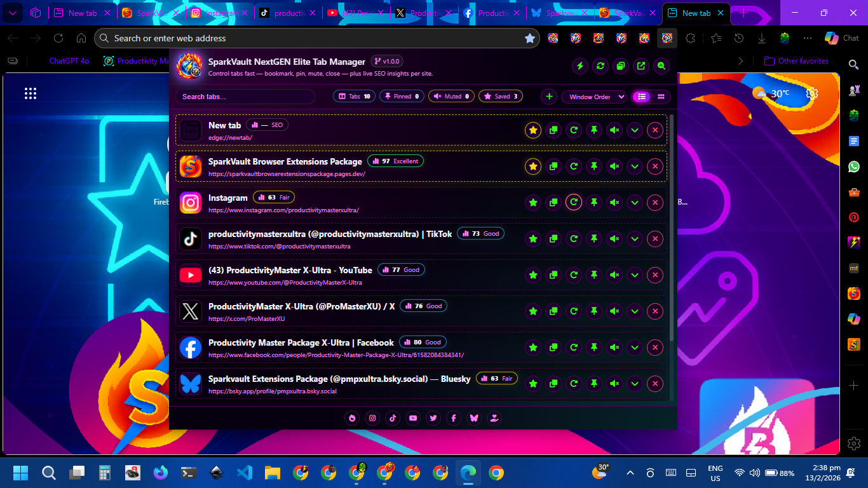Click the donate heart-hand footer icon
Viewport: 868px width, 488px height.
click(494, 417)
